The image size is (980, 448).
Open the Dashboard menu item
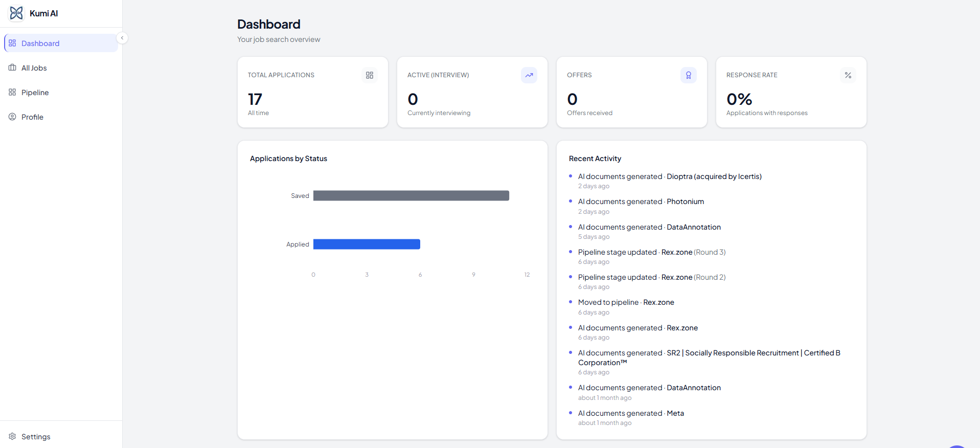click(61, 43)
